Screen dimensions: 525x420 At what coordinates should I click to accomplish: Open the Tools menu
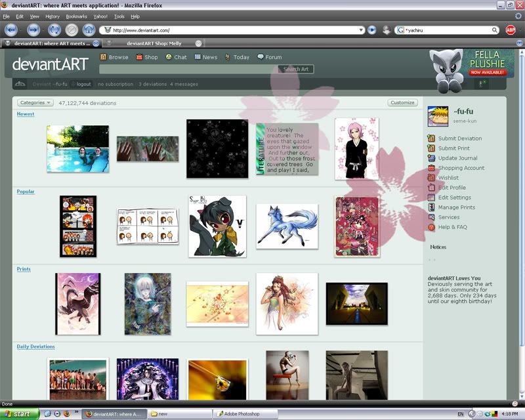(119, 16)
